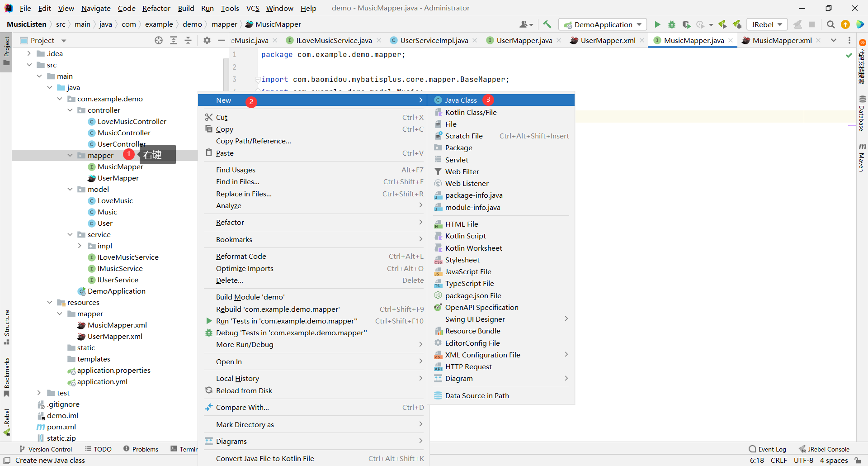
Task: Click the demo breadcrumb in navigation bar
Action: click(192, 24)
